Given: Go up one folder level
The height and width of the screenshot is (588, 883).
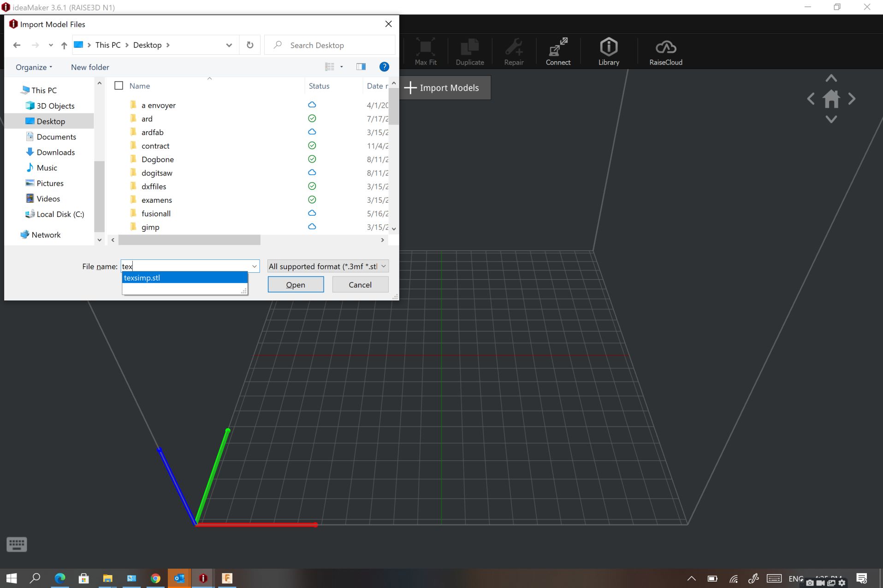Looking at the screenshot, I should click(x=64, y=45).
